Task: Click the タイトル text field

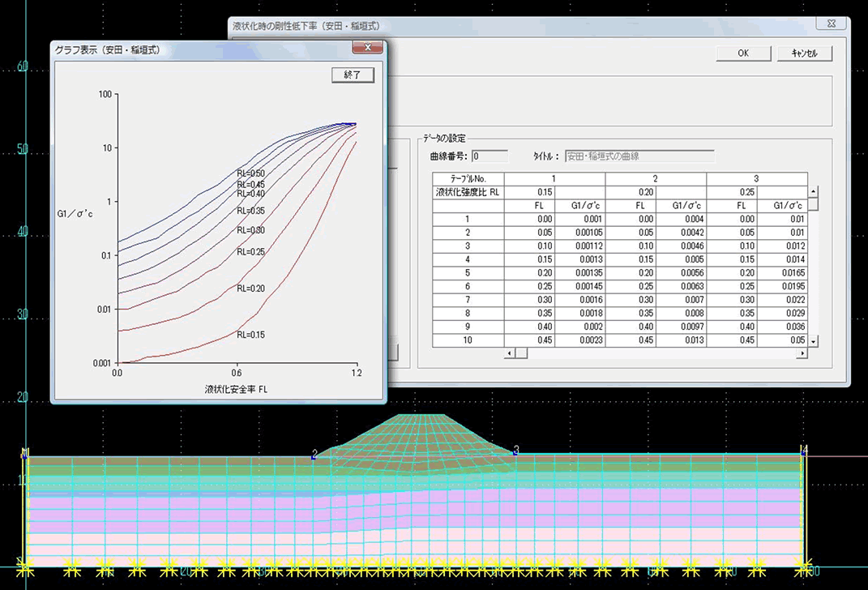Action: point(638,156)
